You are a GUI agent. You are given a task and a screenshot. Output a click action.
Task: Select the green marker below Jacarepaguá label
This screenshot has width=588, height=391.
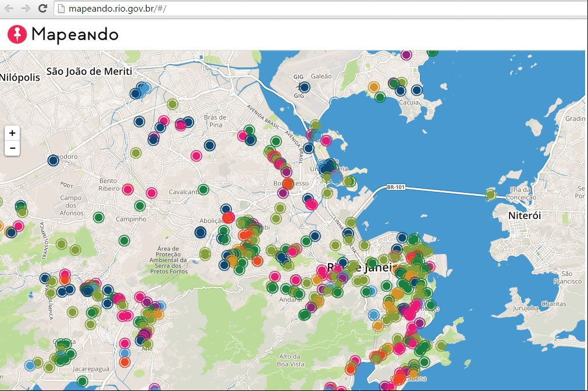click(82, 381)
